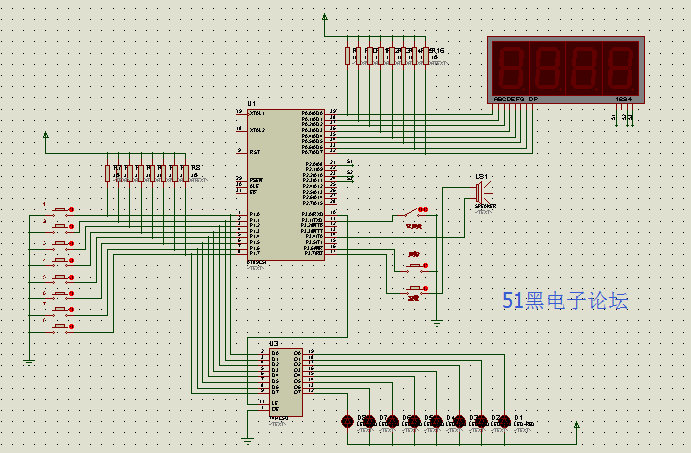This screenshot has height=453, width=691.
Task: Select LED D8
Action: 347,421
